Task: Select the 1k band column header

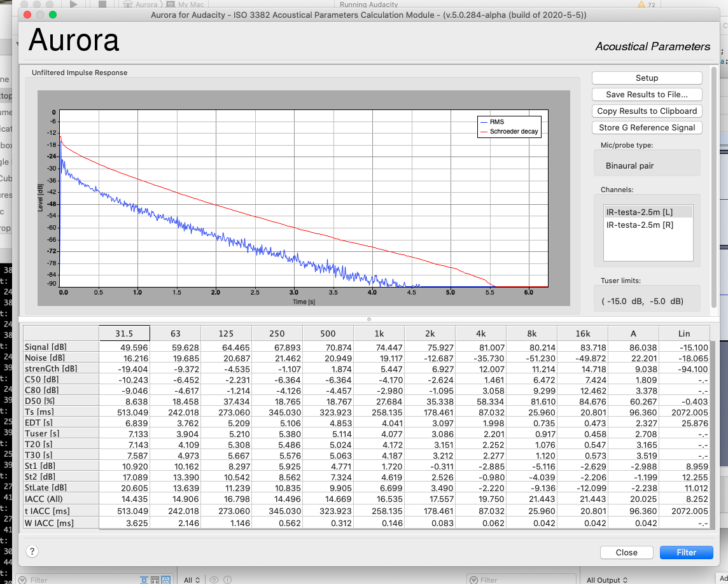Action: click(x=379, y=333)
